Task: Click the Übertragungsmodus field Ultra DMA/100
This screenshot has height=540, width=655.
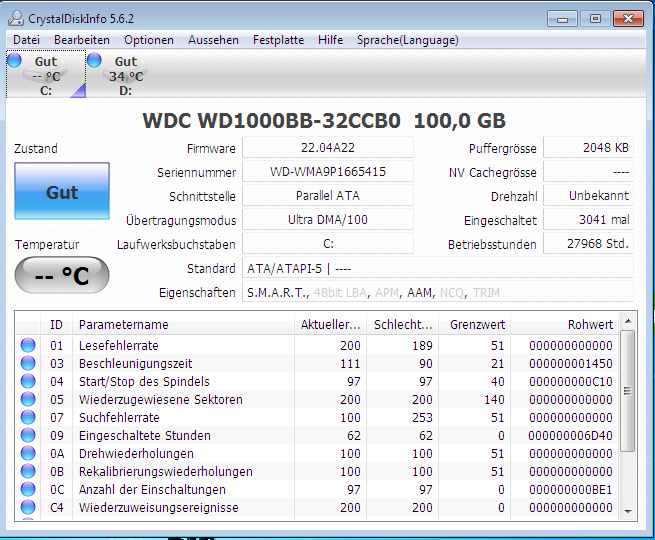Action: coord(328,220)
